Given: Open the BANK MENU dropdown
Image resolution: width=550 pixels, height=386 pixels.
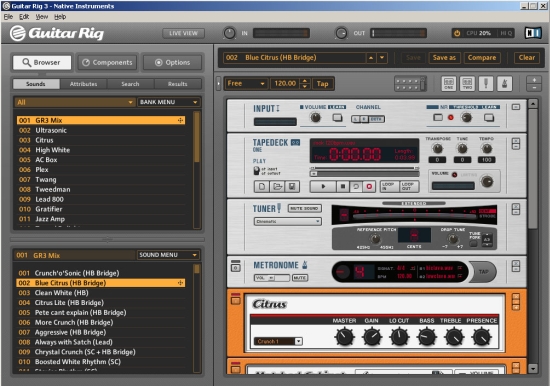Looking at the screenshot, I should [x=169, y=102].
